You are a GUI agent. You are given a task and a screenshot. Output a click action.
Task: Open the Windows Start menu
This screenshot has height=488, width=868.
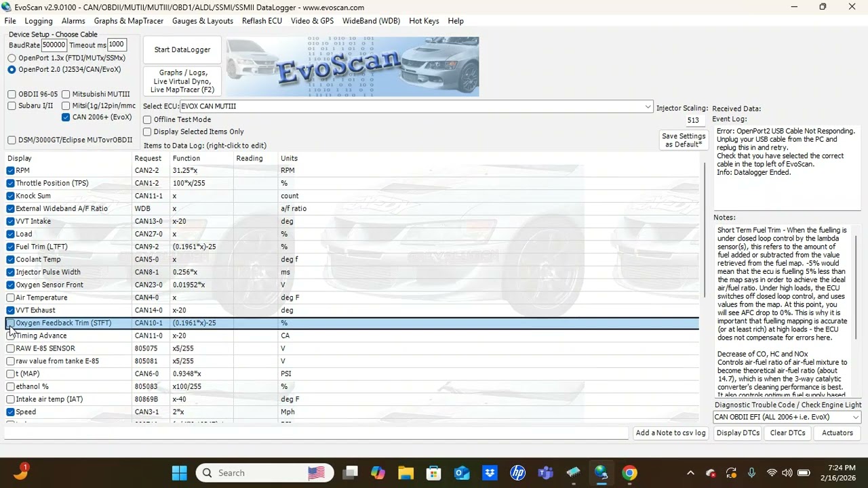point(179,472)
